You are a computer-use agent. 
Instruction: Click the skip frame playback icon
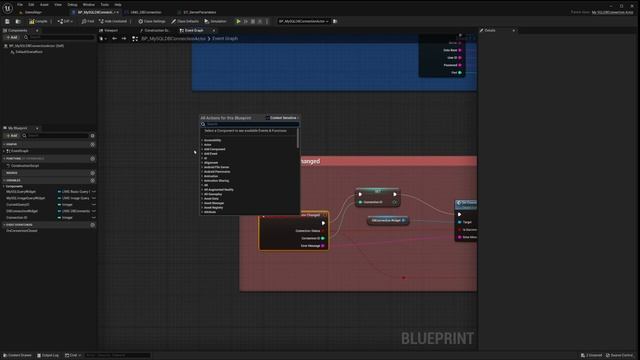coord(246,21)
